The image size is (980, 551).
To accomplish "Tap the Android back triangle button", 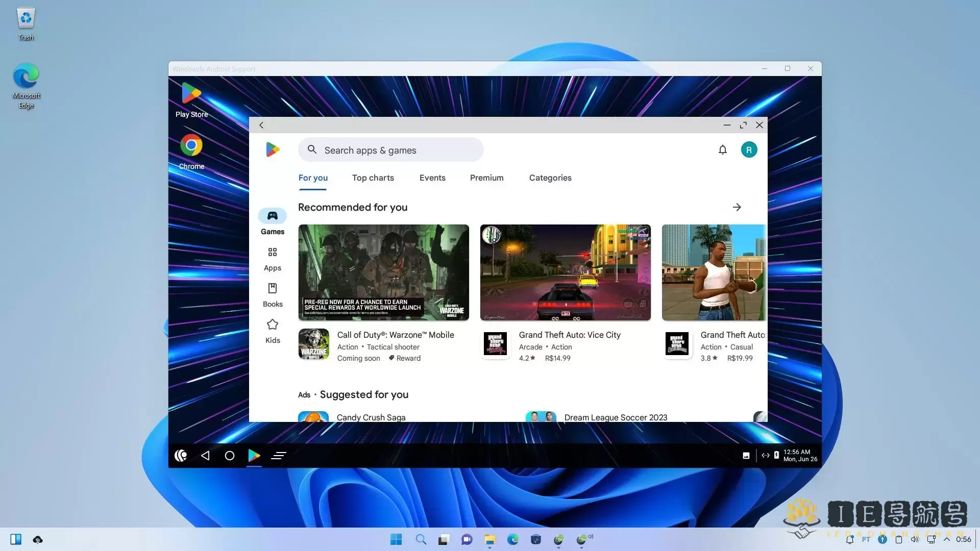I will [x=205, y=456].
